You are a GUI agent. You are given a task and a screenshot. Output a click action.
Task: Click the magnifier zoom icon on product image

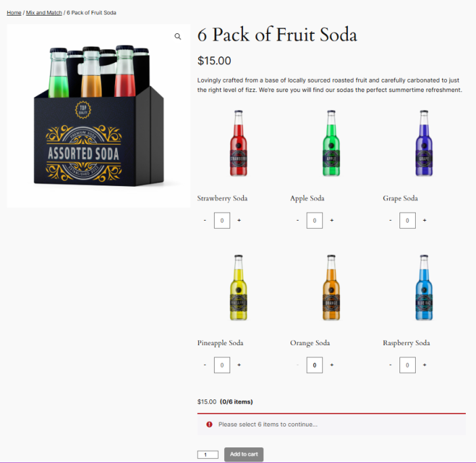click(x=178, y=37)
